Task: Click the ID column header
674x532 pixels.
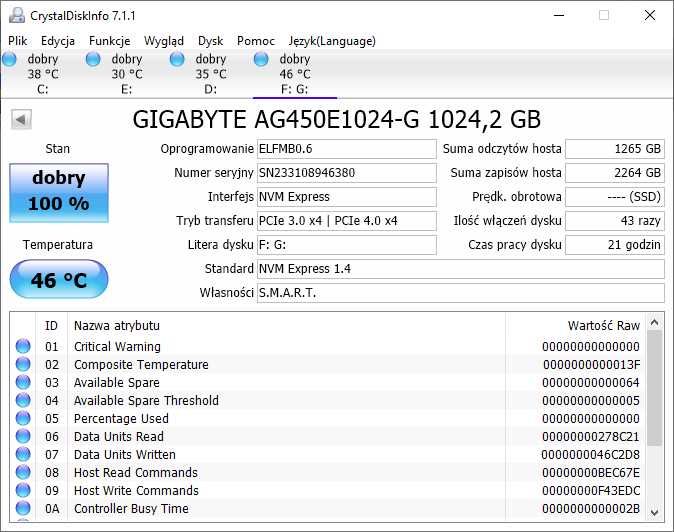Action: (x=51, y=326)
